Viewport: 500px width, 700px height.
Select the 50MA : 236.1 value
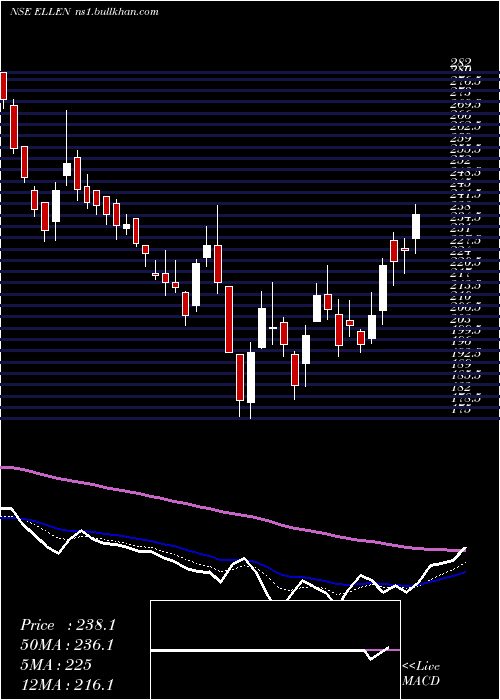pyautogui.click(x=67, y=645)
